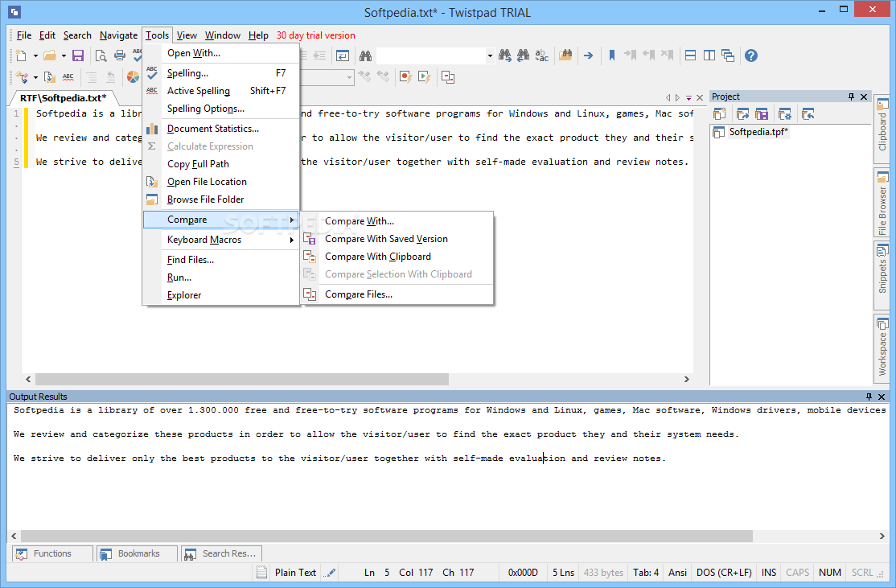Click the Find in Files folder icon
The height and width of the screenshot is (588, 896).
(565, 56)
